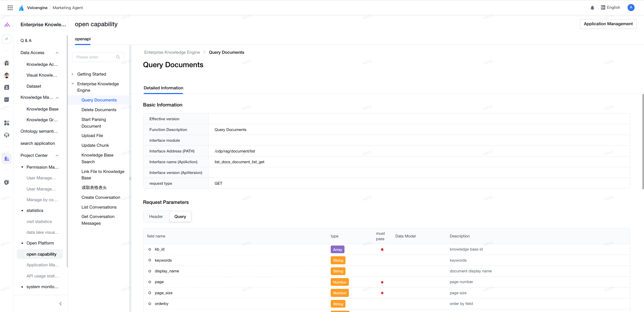Toggle the orderby field row circle
This screenshot has height=312, width=644.
pos(150,304)
